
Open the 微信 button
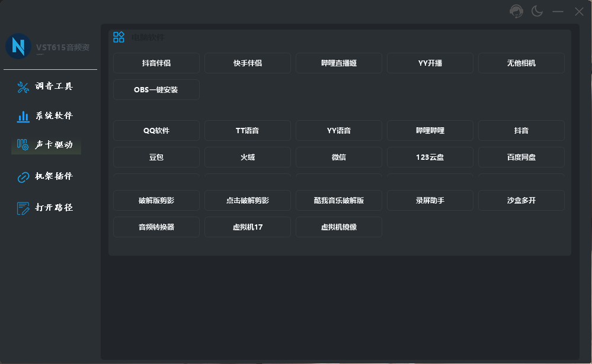[338, 157]
